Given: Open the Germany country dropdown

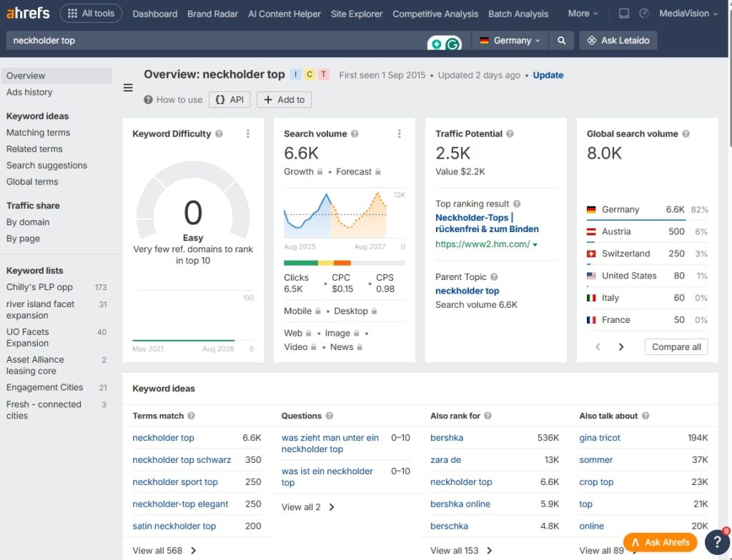Looking at the screenshot, I should pos(510,41).
